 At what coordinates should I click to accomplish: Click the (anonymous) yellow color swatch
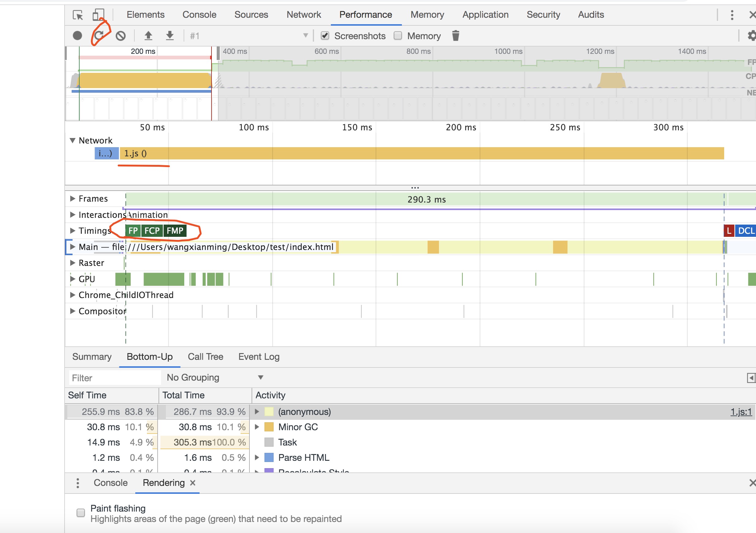coord(269,412)
